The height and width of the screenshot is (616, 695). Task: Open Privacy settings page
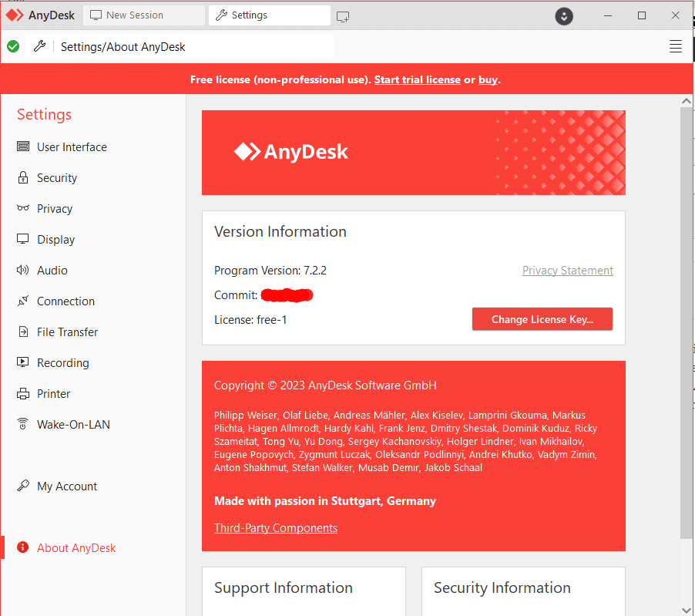tap(55, 208)
